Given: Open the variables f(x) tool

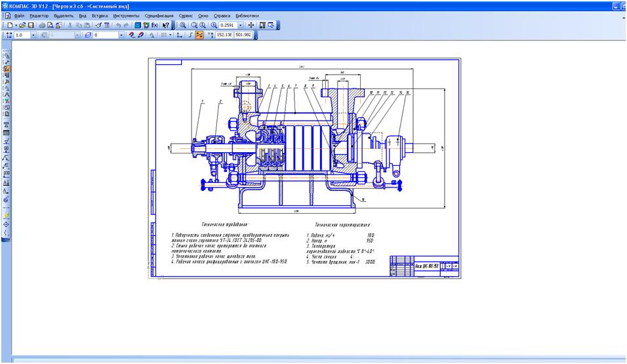Looking at the screenshot, I should pyautogui.click(x=155, y=24).
